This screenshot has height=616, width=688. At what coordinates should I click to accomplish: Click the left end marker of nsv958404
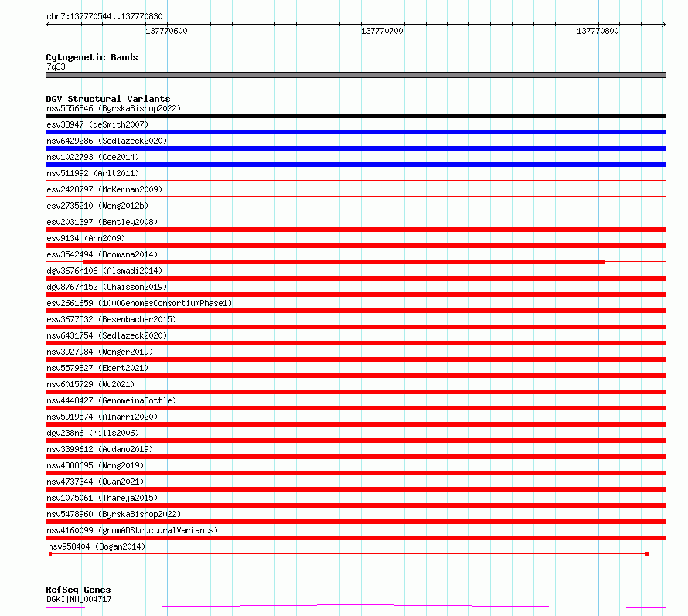[50, 554]
